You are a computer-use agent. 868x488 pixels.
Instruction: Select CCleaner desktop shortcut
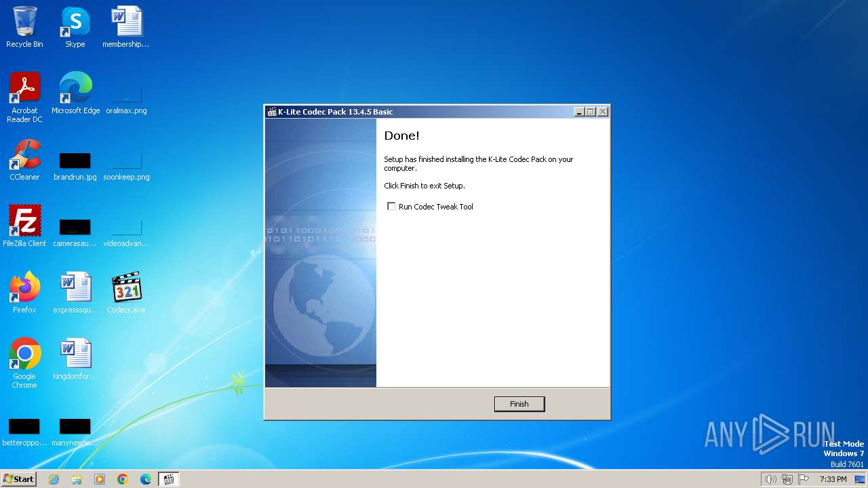24,160
